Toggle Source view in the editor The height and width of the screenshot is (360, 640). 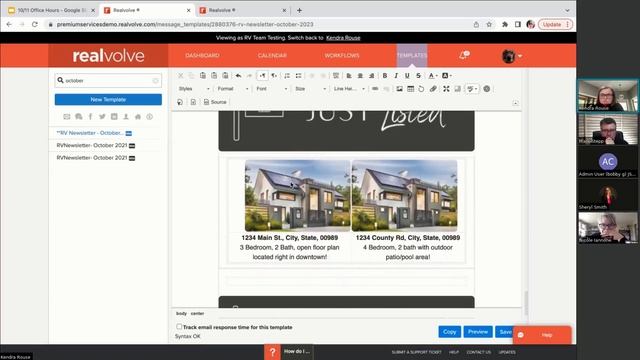[x=215, y=102]
